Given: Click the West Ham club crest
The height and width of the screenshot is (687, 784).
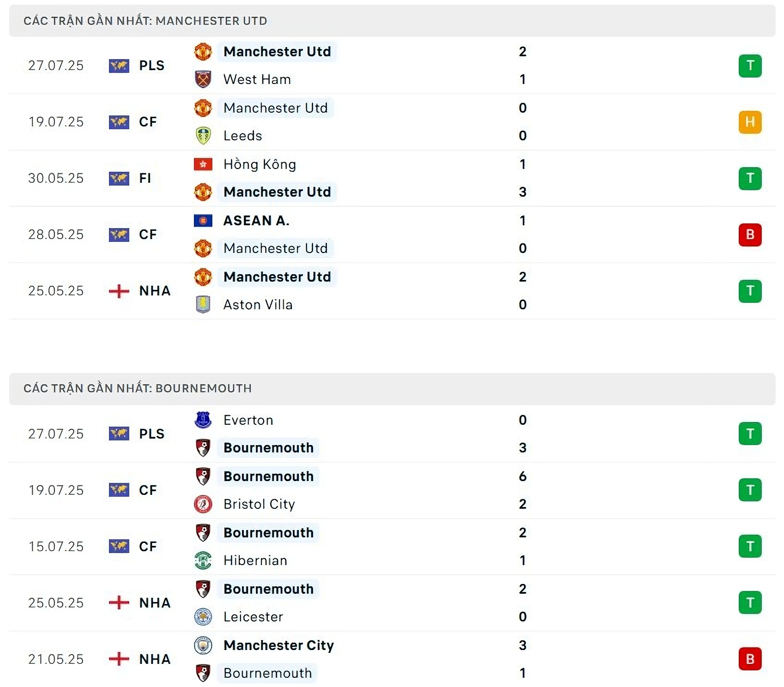Looking at the screenshot, I should (203, 79).
